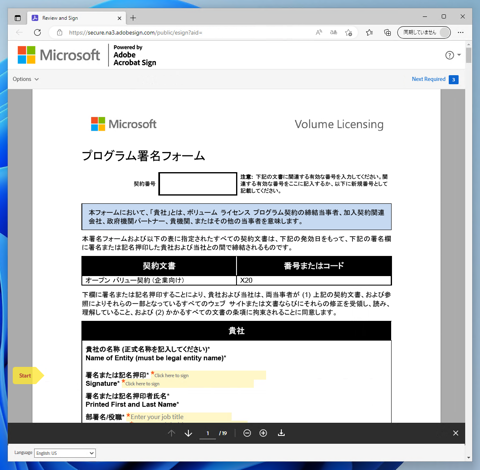The image size is (480, 470).
Task: Click the 'X20' table cell
Action: coord(314,280)
